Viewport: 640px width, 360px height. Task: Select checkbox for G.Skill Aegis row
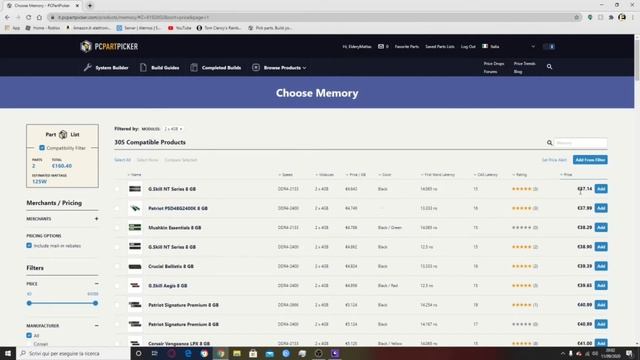pyautogui.click(x=117, y=286)
